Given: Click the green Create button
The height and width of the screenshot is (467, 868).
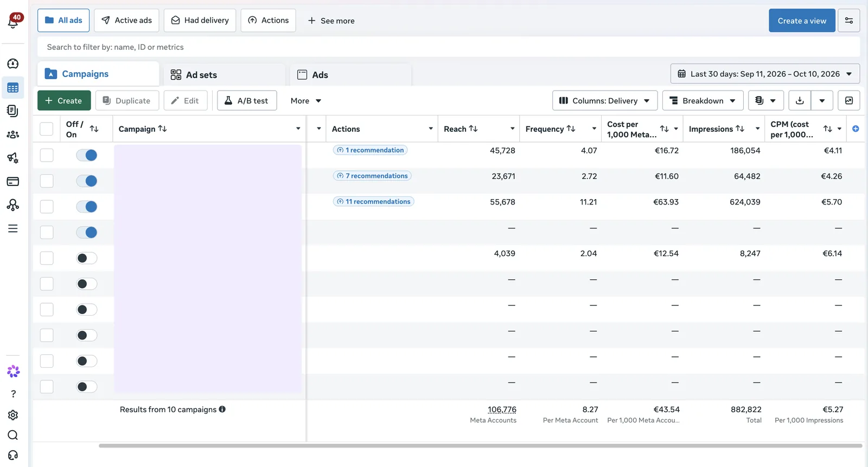Looking at the screenshot, I should point(64,100).
